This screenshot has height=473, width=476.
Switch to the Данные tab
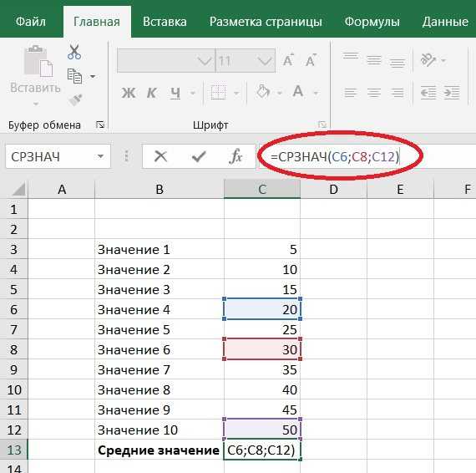(x=445, y=22)
